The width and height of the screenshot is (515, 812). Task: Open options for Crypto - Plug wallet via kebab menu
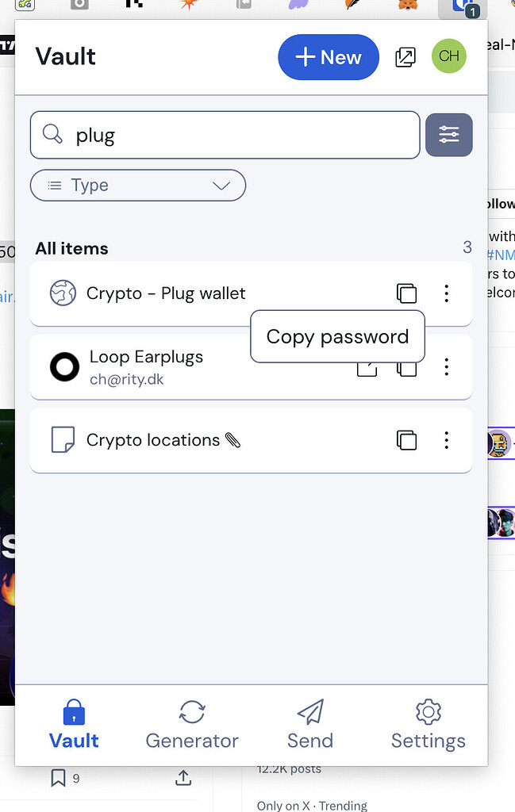coord(446,293)
